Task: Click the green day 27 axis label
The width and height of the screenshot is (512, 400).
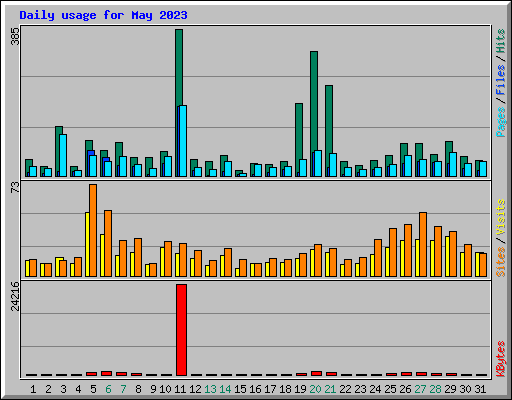Action: pos(420,389)
